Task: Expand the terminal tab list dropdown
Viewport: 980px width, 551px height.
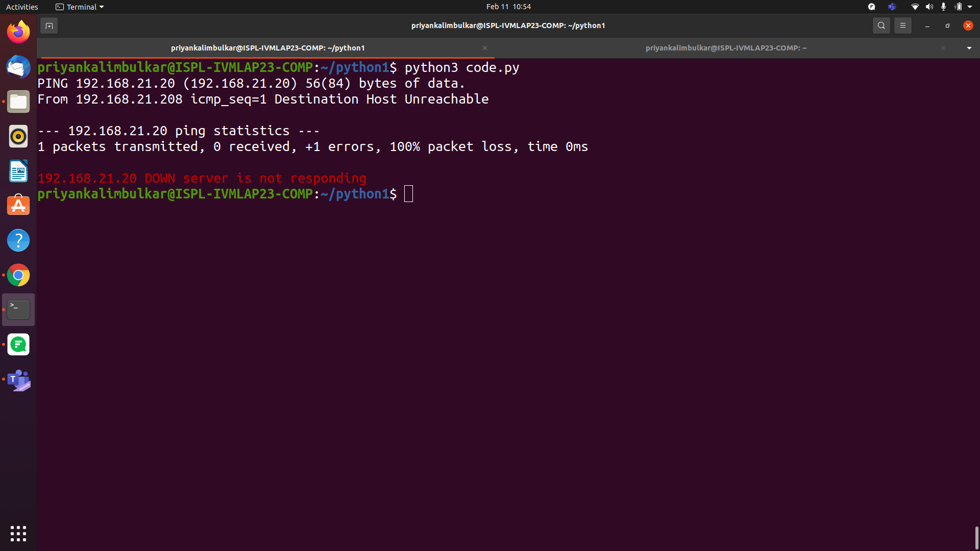Action: [969, 48]
